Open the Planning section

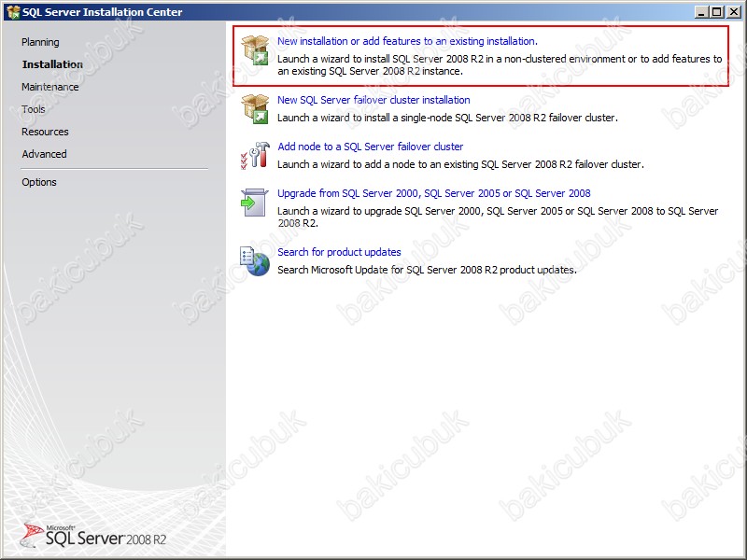40,42
